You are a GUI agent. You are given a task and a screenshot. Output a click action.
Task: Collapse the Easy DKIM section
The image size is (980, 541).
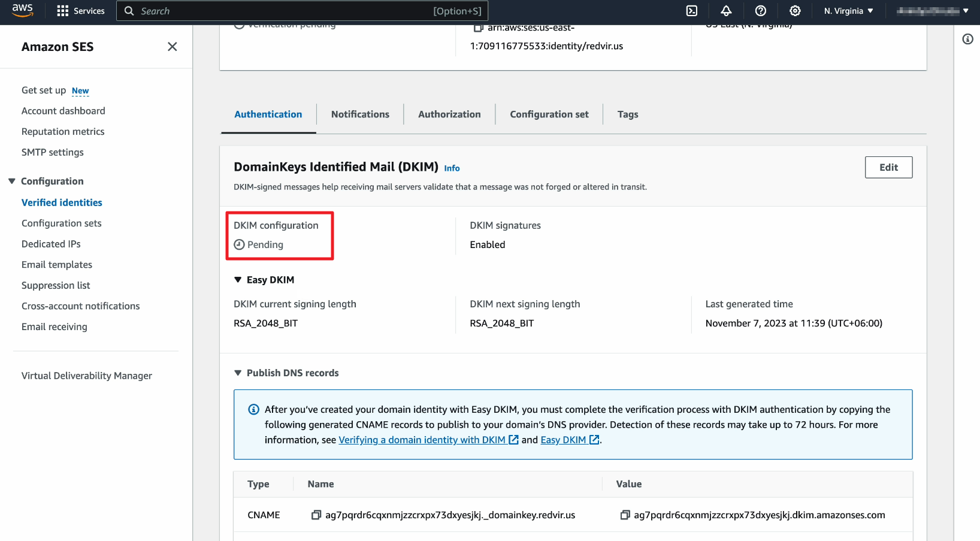pos(238,280)
